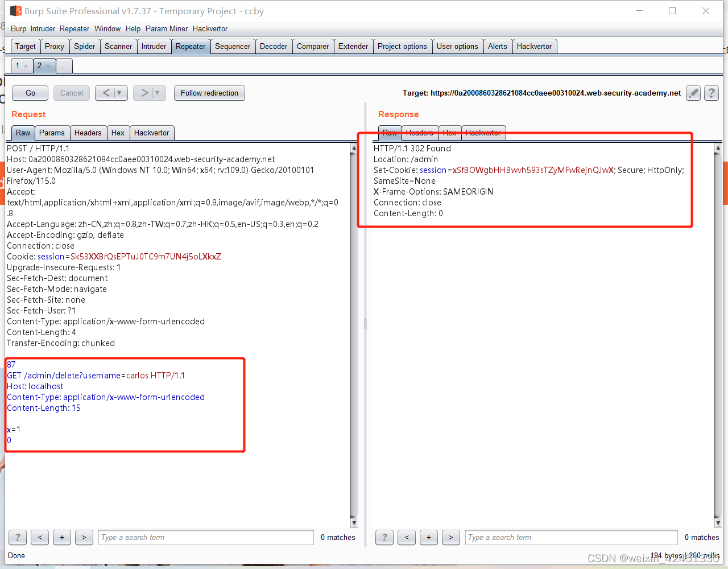This screenshot has height=569, width=728.
Task: Open the Hackvertor menu in menu bar
Action: 210,28
